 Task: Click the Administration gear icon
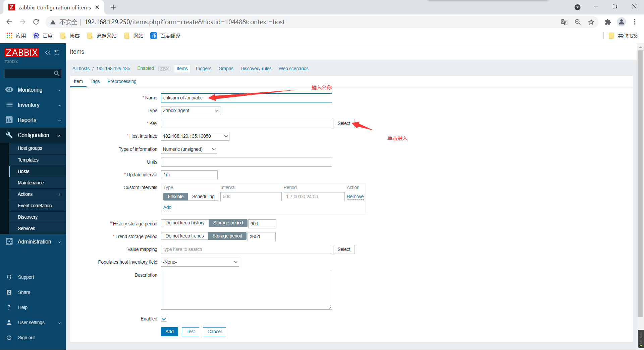[9, 242]
